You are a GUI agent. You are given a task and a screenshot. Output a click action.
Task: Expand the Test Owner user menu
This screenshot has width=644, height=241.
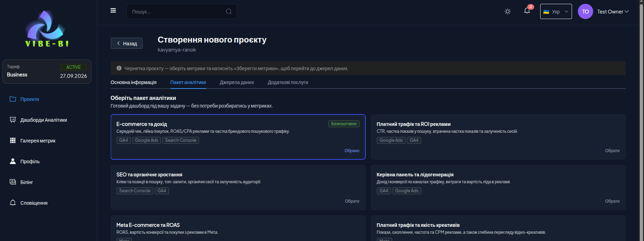point(613,11)
